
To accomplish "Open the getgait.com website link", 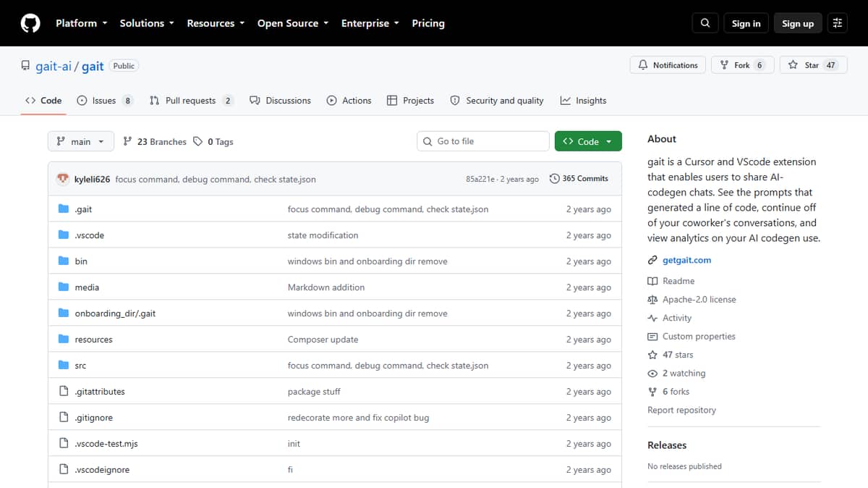I will pyautogui.click(x=686, y=260).
